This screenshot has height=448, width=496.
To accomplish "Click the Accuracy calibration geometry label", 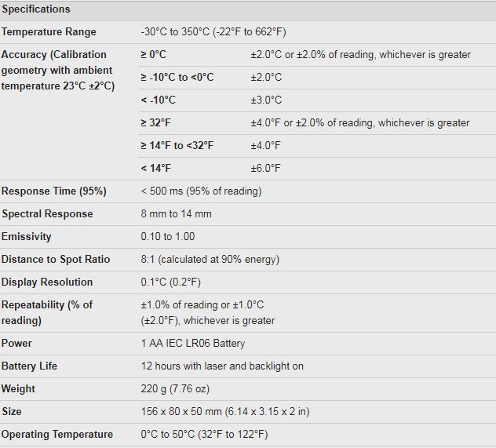I will 58,70.
